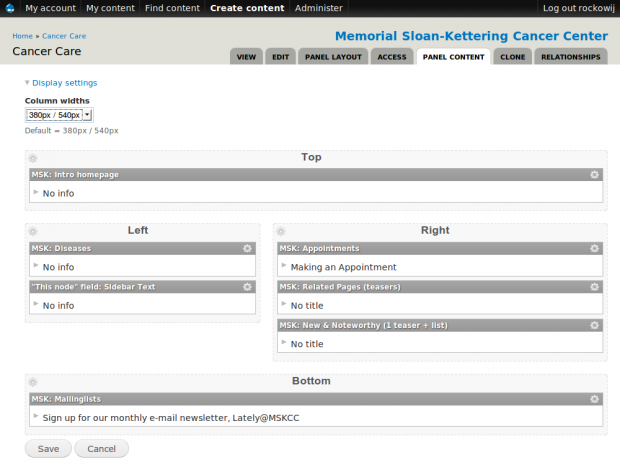Save the panel content

[48, 449]
